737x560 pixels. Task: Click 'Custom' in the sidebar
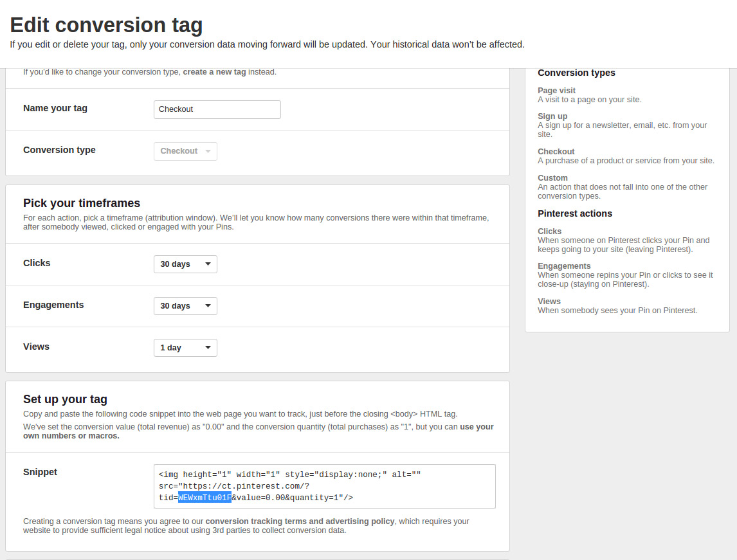click(553, 177)
